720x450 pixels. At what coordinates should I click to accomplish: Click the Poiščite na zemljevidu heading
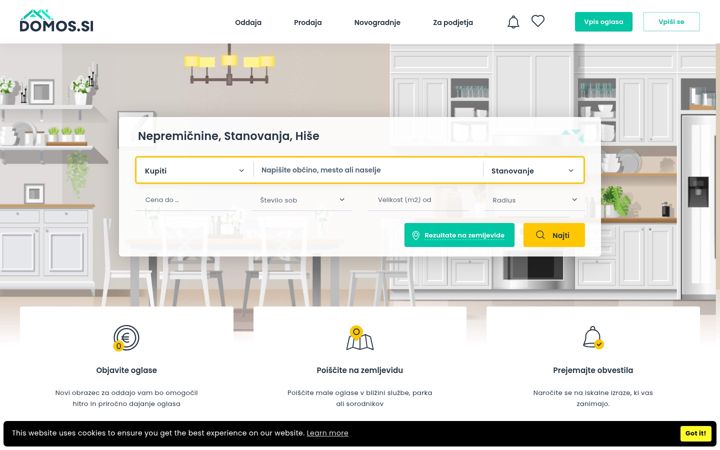click(x=360, y=370)
